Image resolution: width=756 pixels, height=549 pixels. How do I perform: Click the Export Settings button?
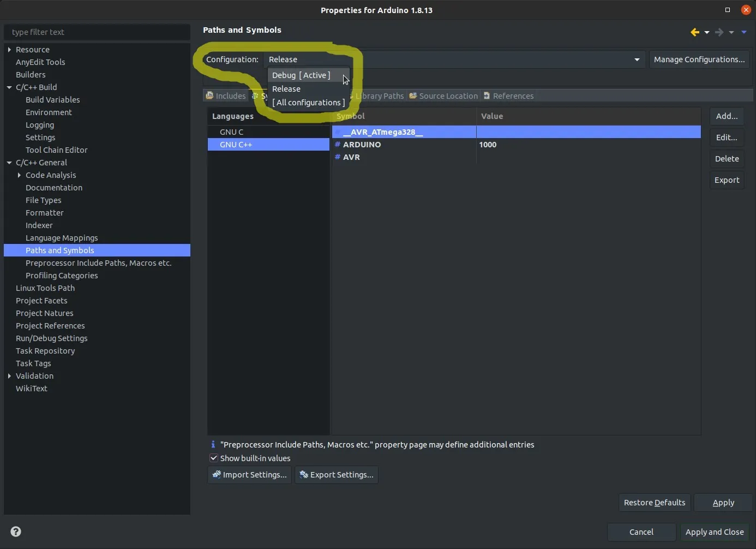[x=337, y=475]
